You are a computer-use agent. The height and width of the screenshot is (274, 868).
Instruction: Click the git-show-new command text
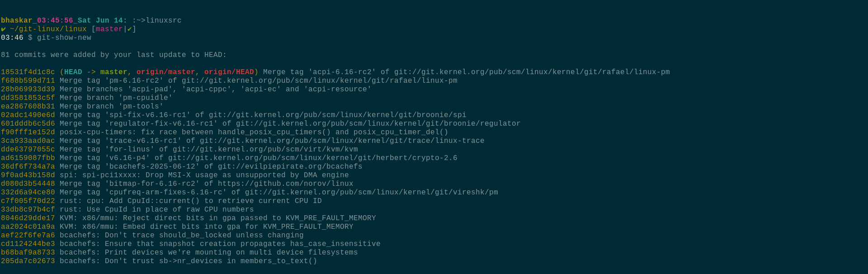[x=64, y=38]
